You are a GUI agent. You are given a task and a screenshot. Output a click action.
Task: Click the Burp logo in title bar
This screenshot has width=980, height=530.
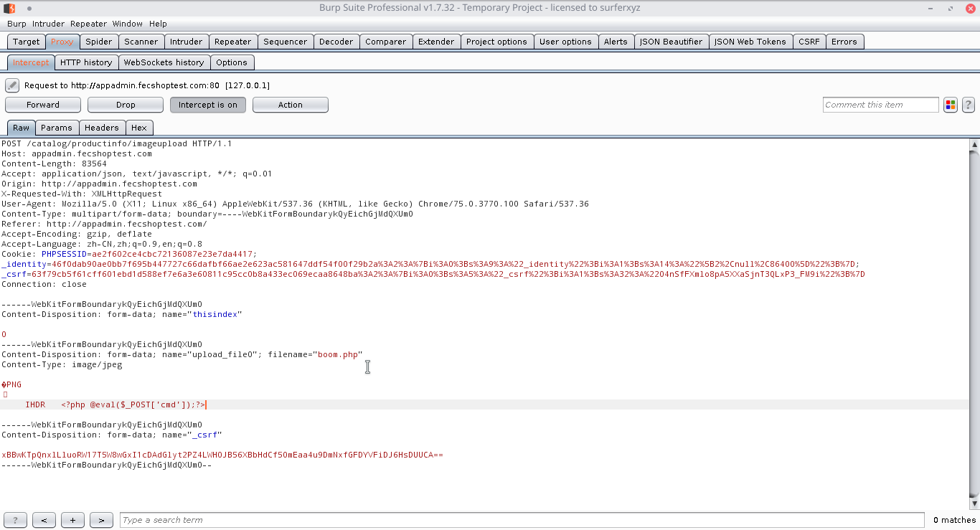[x=9, y=8]
